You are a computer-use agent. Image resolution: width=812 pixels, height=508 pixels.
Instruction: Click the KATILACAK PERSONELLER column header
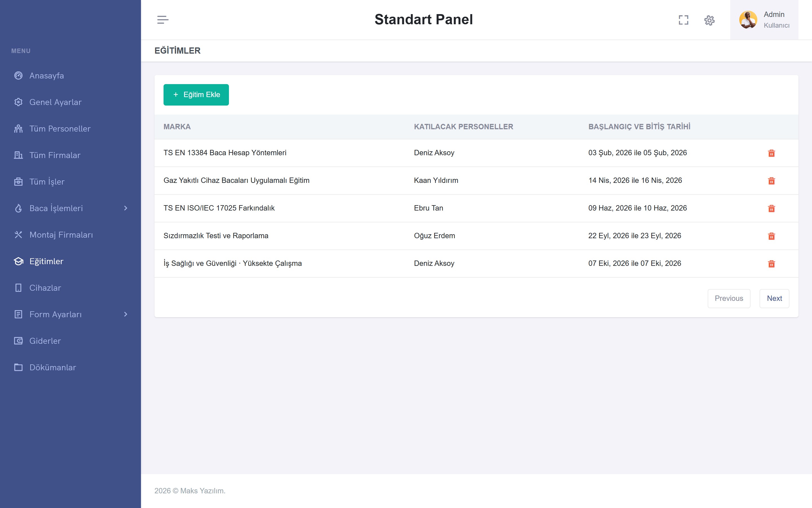point(464,127)
